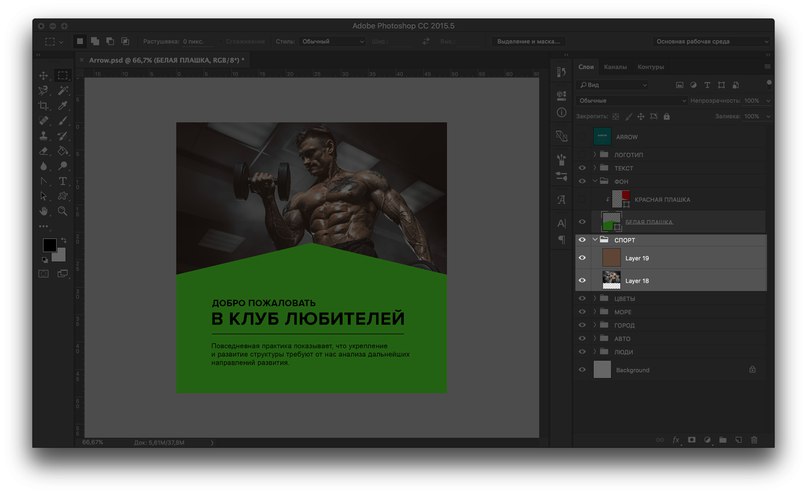Open the Info panel icon

coord(562,112)
